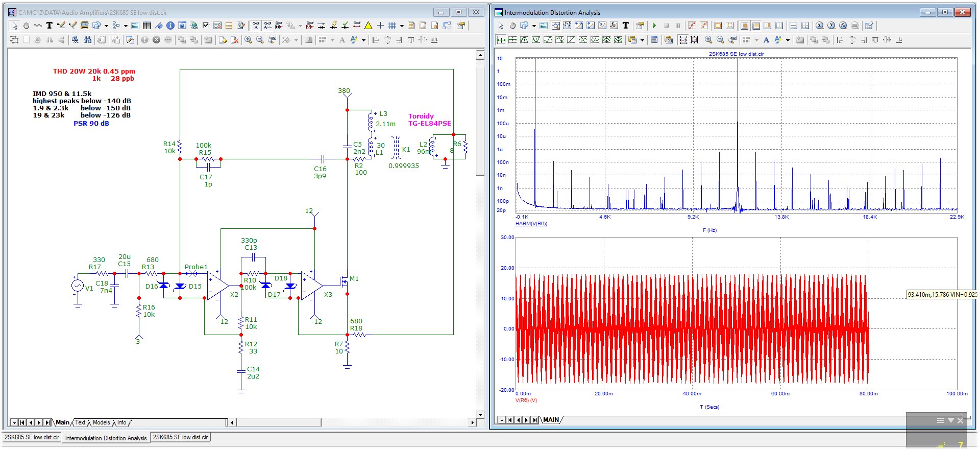Viewport: 980px width, 450px height.
Task: Pause the analysis run
Action: (678, 26)
